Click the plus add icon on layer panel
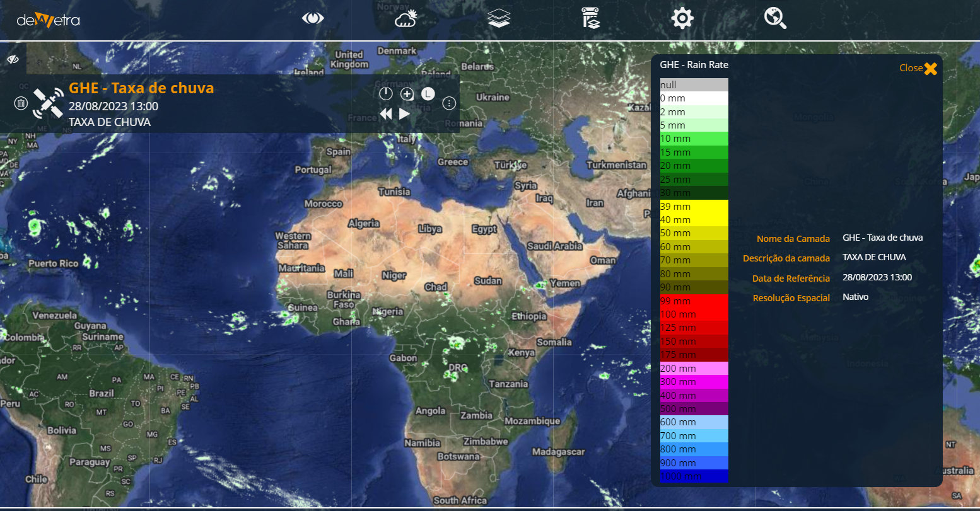This screenshot has height=511, width=980. pyautogui.click(x=407, y=95)
